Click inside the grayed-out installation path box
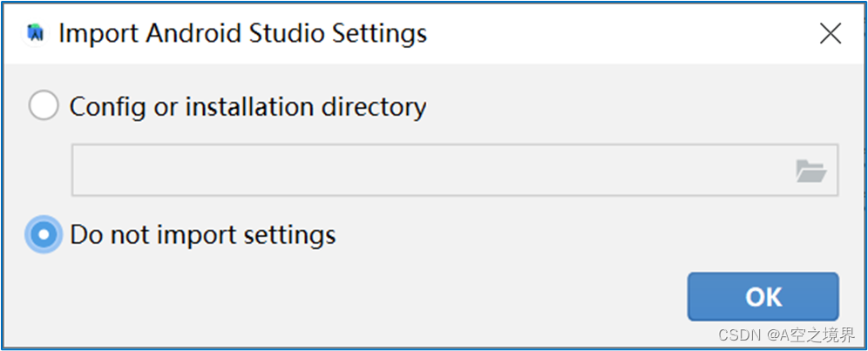The image size is (868, 351). click(431, 170)
